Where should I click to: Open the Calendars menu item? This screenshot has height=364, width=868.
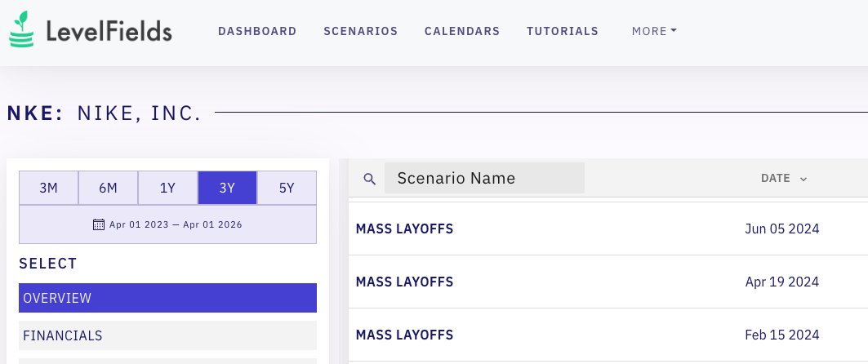(x=462, y=32)
